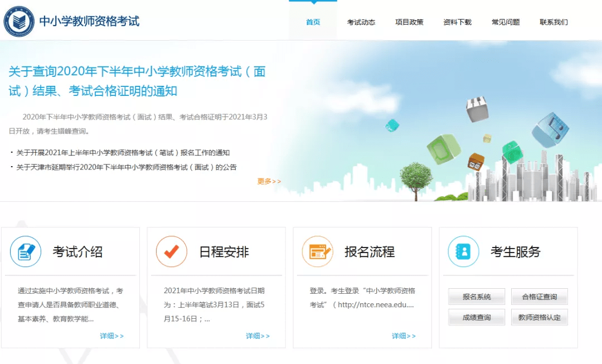This screenshot has width=602, height=364.
Task: Click 详细>> under 报名流程
Action: click(404, 336)
